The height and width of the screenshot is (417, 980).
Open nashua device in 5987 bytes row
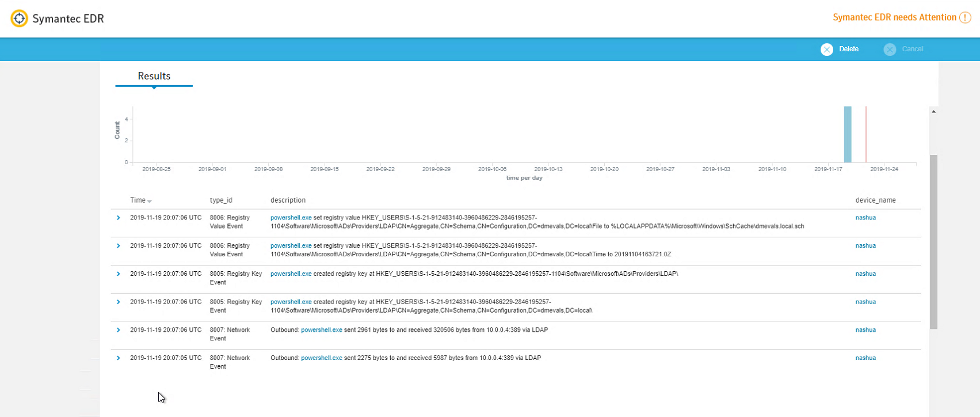[865, 358]
